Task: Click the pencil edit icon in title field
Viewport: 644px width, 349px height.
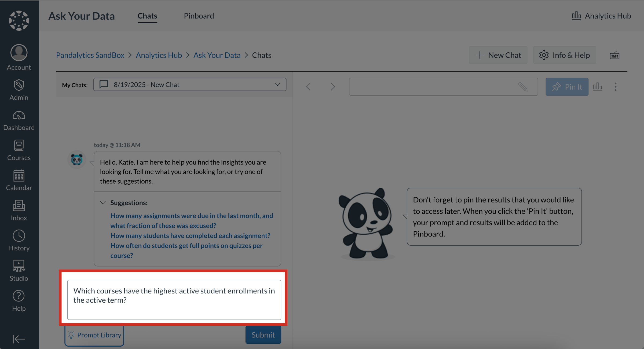Action: [x=523, y=87]
